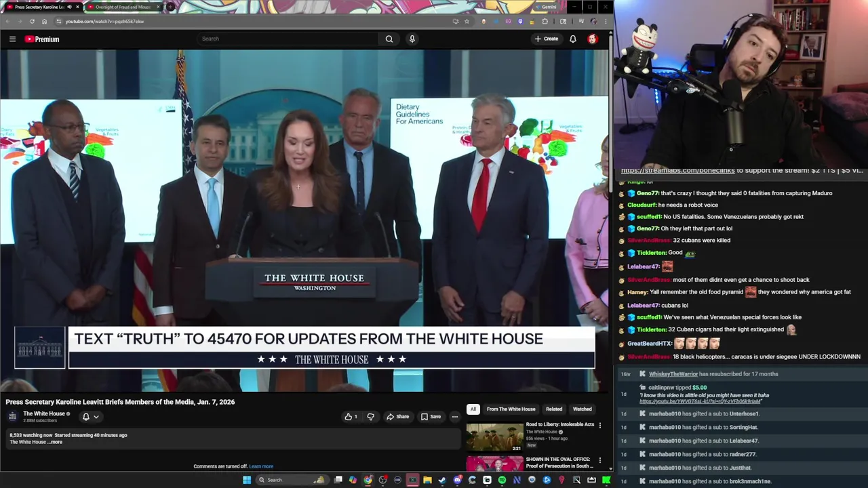
Task: Click the browser home icon
Action: click(x=44, y=21)
